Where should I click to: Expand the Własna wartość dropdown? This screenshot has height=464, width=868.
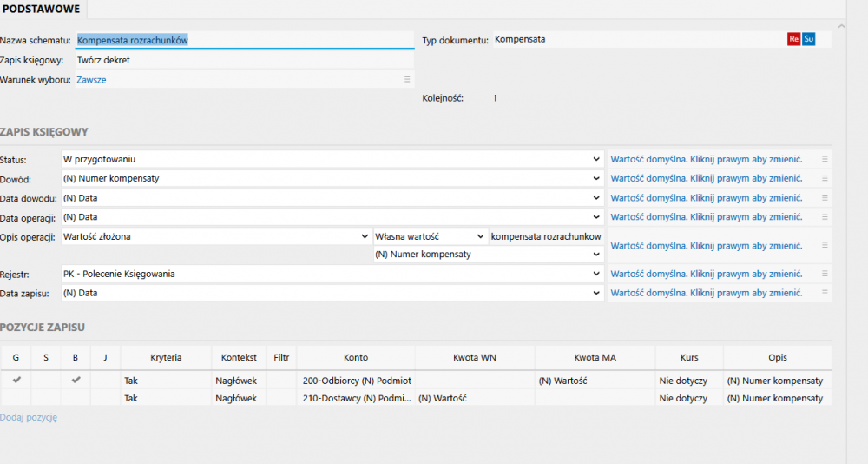click(x=481, y=236)
